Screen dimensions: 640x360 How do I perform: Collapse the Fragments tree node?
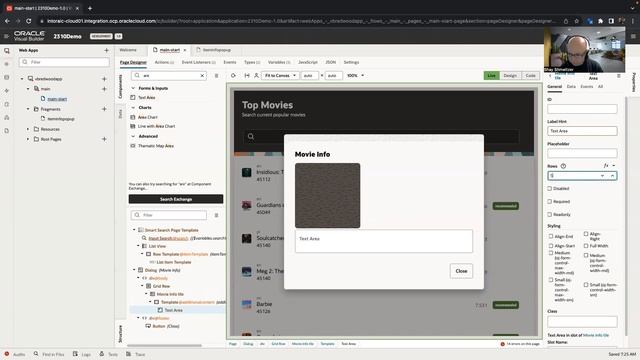point(28,109)
